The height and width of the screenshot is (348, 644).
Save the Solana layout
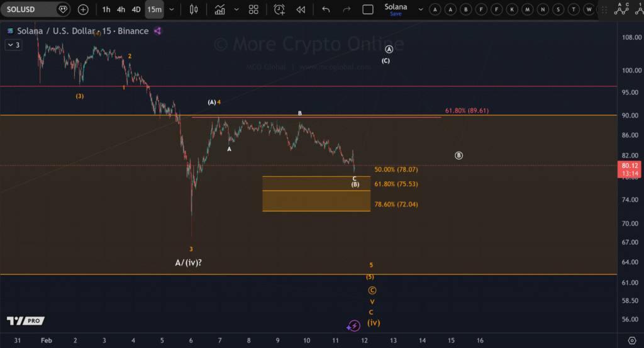(396, 14)
